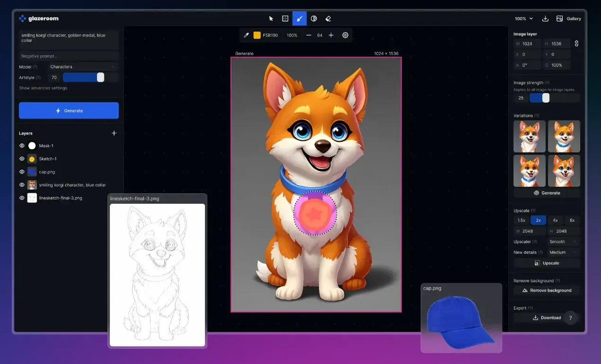Hide the Sketch-1 layer
Screen dimensions: 601x364
tap(22, 159)
